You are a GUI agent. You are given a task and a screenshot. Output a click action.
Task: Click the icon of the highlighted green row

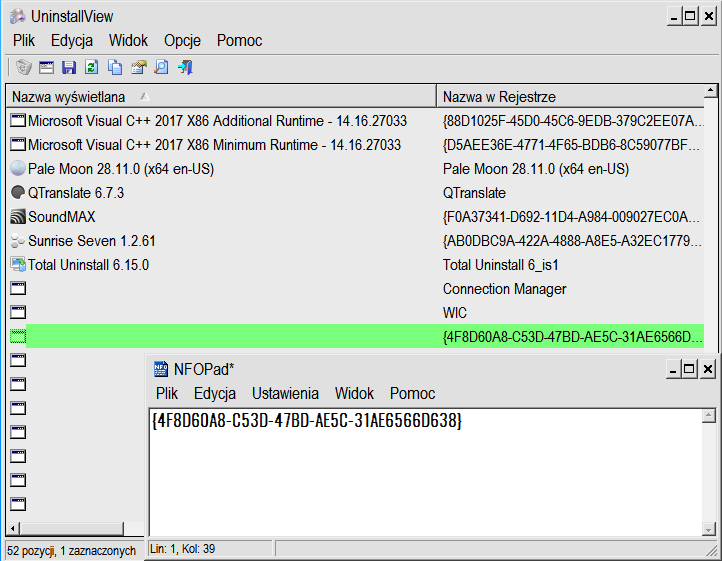[x=18, y=336]
